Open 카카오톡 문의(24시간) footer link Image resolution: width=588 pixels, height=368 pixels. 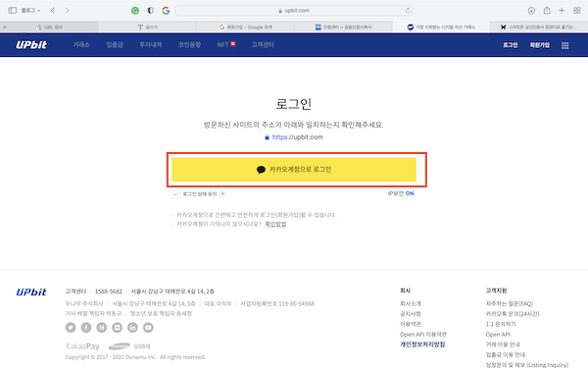click(513, 314)
